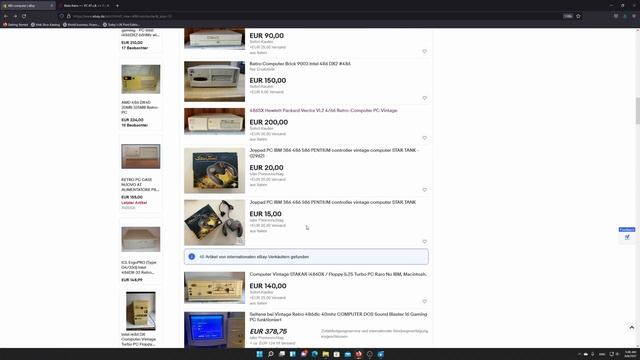
Task: Click the international eBay sellers banner
Action: click(x=306, y=257)
